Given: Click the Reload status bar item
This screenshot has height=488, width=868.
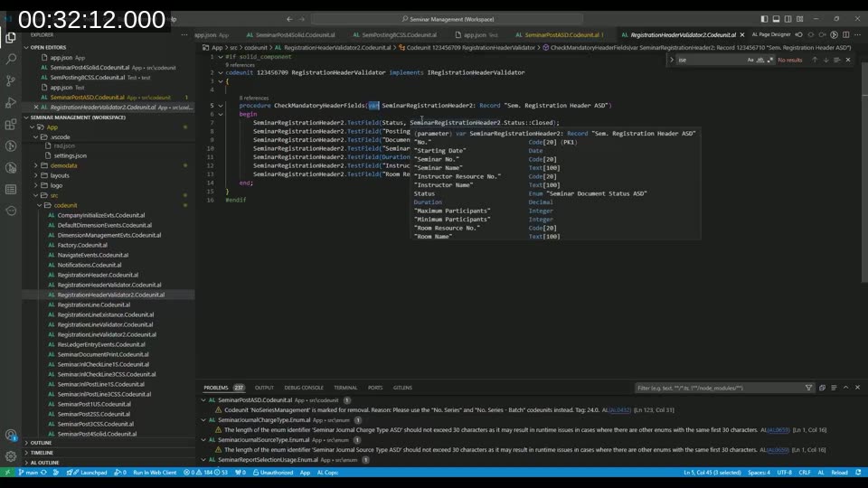Looking at the screenshot, I should pyautogui.click(x=839, y=473).
